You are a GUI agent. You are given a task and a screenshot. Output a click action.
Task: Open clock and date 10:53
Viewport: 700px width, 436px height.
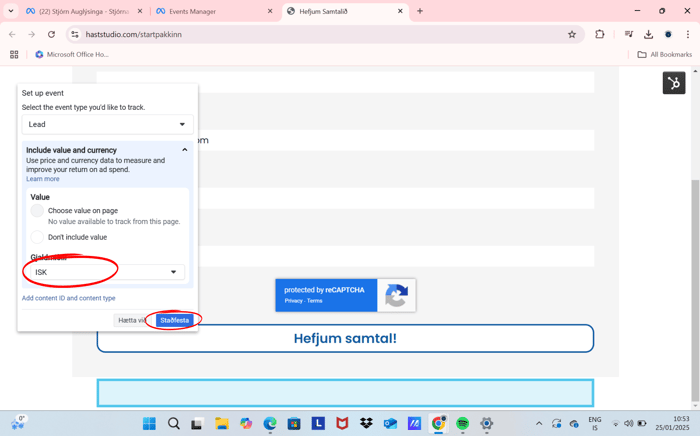click(x=672, y=423)
